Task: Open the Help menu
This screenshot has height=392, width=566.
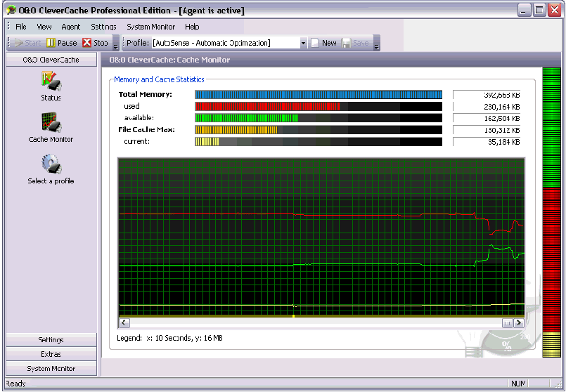Action: 192,27
